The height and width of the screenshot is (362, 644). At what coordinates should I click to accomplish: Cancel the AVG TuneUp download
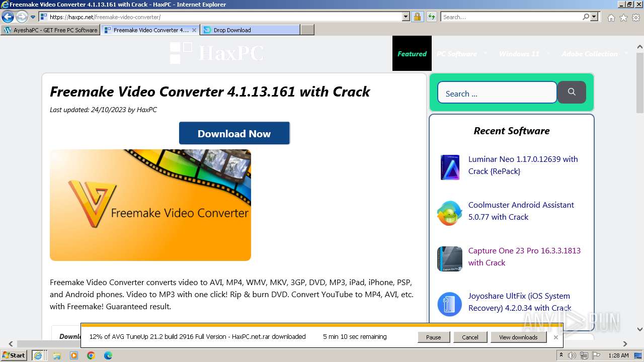coord(470,337)
